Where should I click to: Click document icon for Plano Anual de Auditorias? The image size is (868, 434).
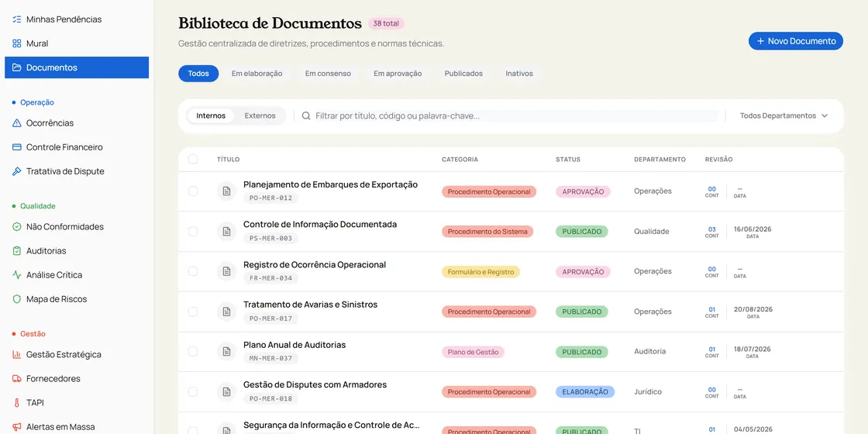pos(226,352)
